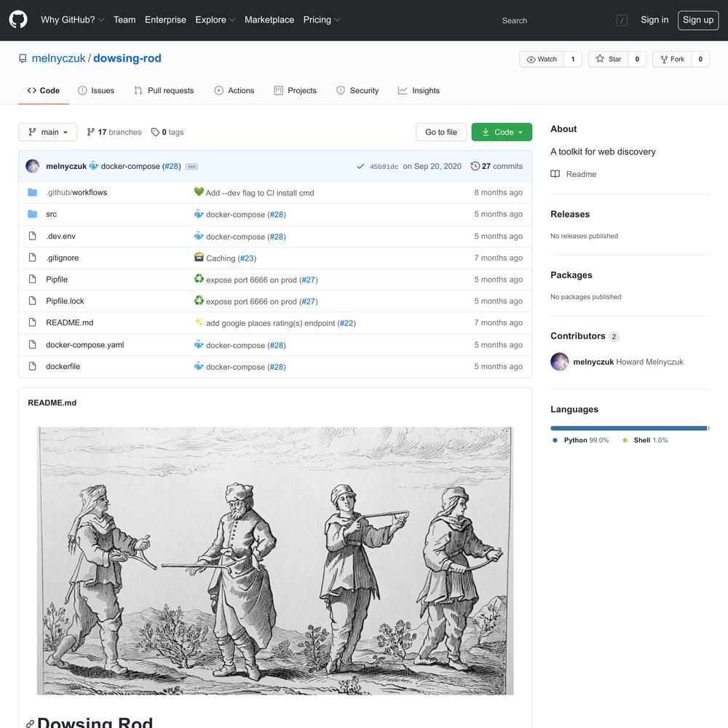The image size is (728, 728).
Task: Click the commits history clock icon
Action: click(475, 166)
